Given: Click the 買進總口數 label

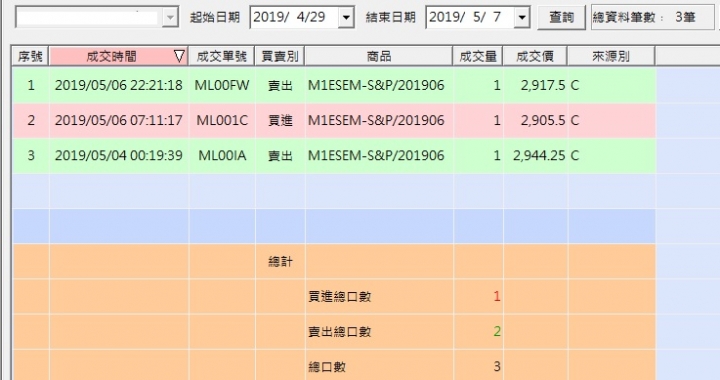Looking at the screenshot, I should [339, 296].
